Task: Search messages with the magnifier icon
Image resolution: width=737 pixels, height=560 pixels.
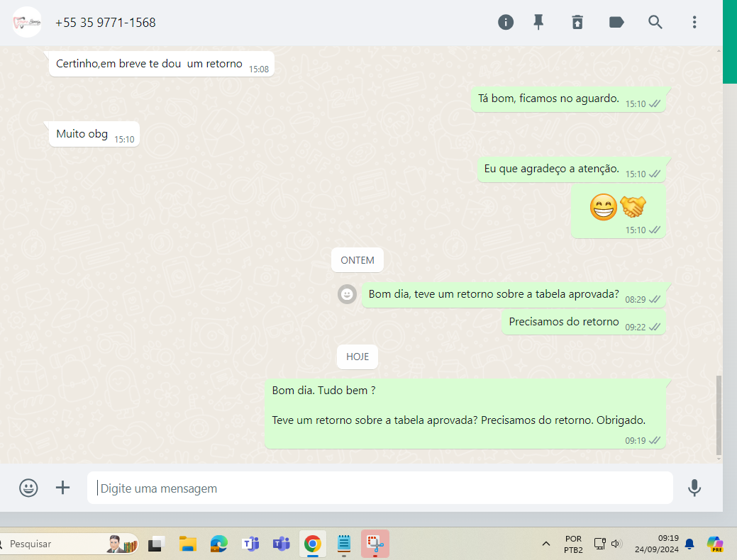Action: pos(655,22)
